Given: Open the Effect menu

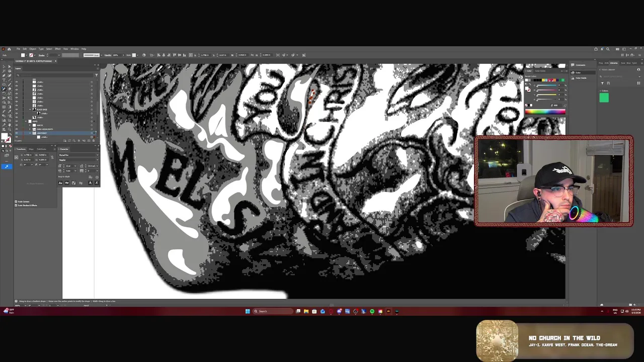Looking at the screenshot, I should point(57,49).
